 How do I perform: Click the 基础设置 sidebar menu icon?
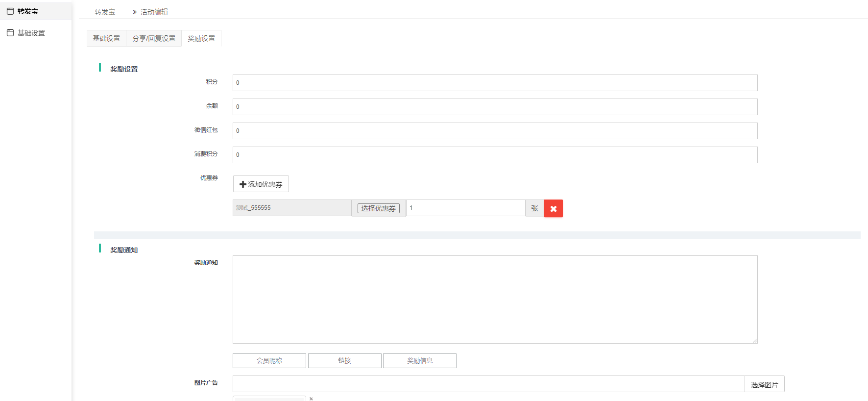click(x=10, y=33)
